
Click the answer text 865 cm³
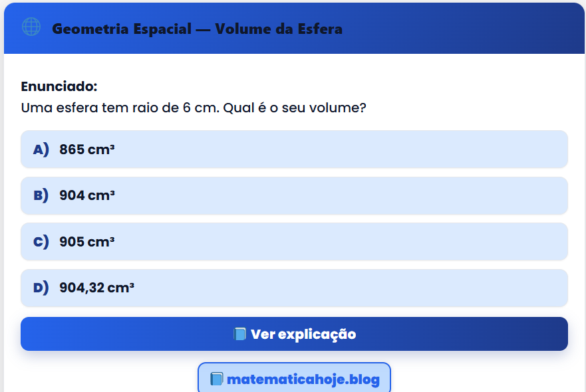tap(87, 149)
